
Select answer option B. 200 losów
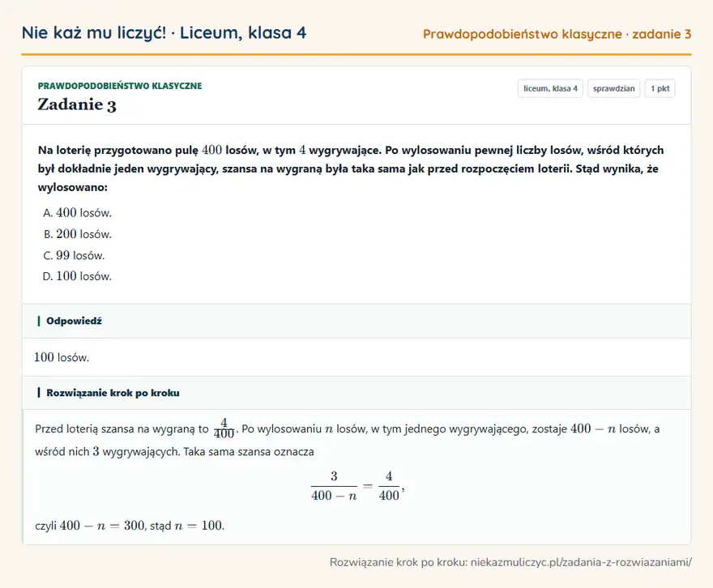click(x=77, y=234)
